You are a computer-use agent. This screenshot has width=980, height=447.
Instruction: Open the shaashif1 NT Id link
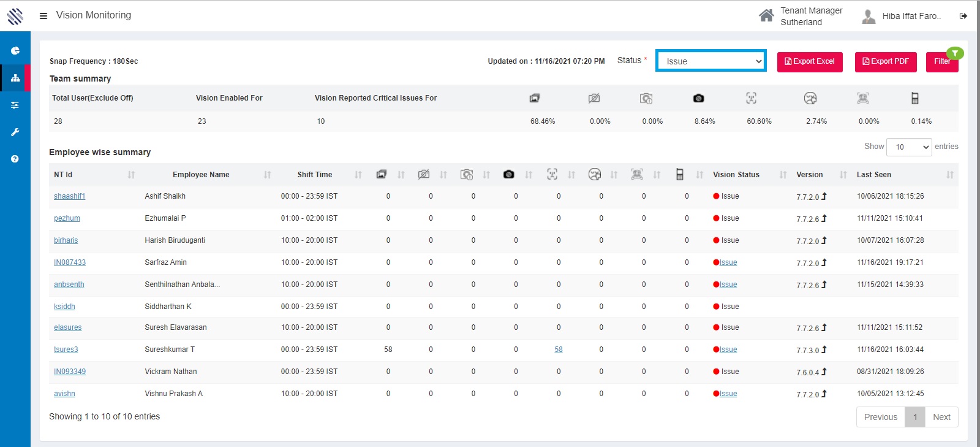pos(69,196)
